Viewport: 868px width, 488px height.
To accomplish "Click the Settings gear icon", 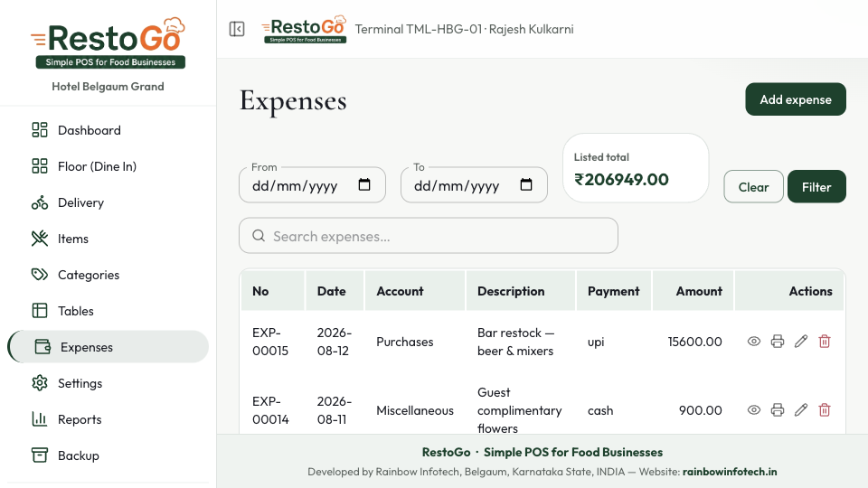I will click(40, 383).
